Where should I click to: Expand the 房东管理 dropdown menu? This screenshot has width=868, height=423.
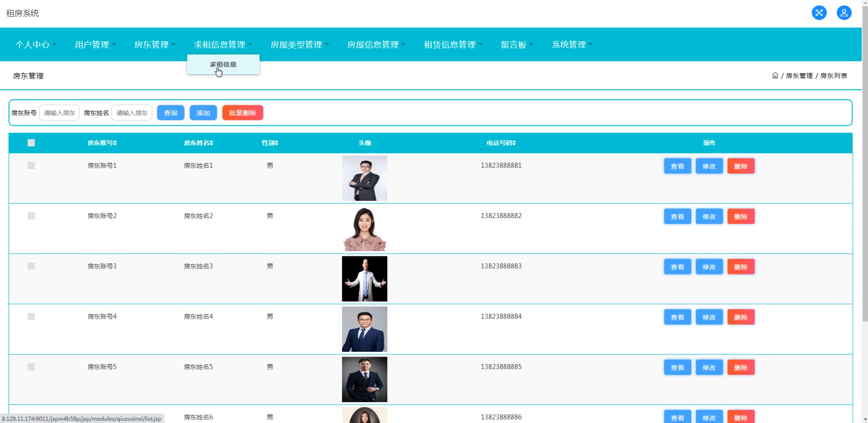(155, 45)
